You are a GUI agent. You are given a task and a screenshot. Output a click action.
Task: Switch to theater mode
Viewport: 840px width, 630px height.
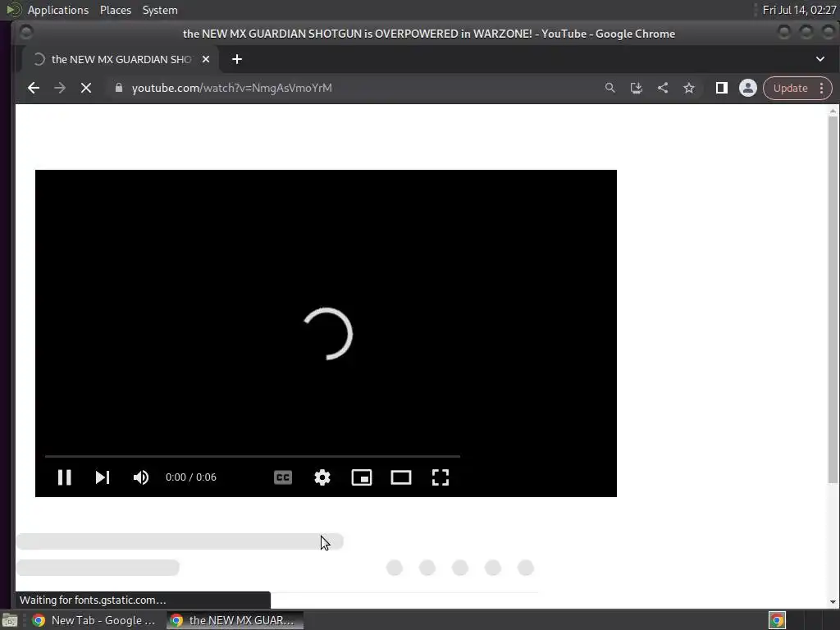400,477
